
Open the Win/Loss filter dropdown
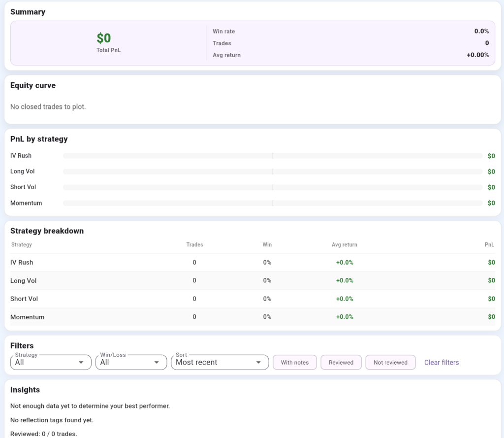(x=131, y=362)
